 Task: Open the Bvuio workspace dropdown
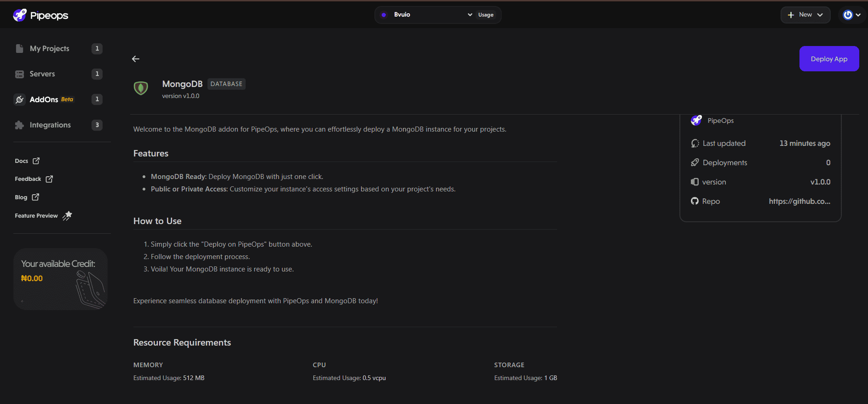click(x=427, y=15)
